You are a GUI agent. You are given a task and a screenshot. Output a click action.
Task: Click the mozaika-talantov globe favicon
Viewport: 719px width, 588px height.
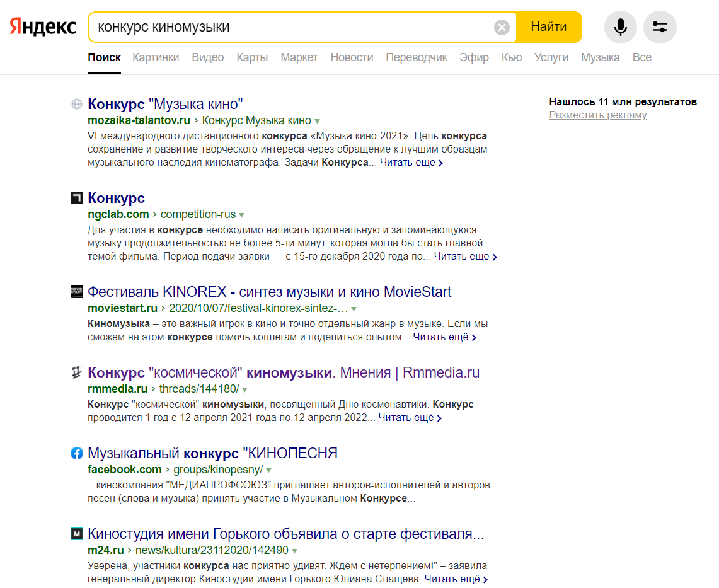77,104
